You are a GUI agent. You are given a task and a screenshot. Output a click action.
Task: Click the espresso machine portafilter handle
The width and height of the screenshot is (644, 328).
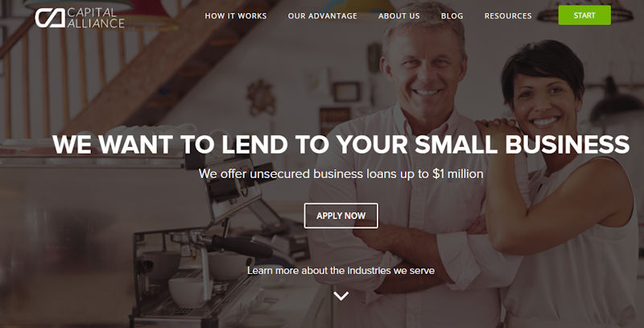[240, 246]
